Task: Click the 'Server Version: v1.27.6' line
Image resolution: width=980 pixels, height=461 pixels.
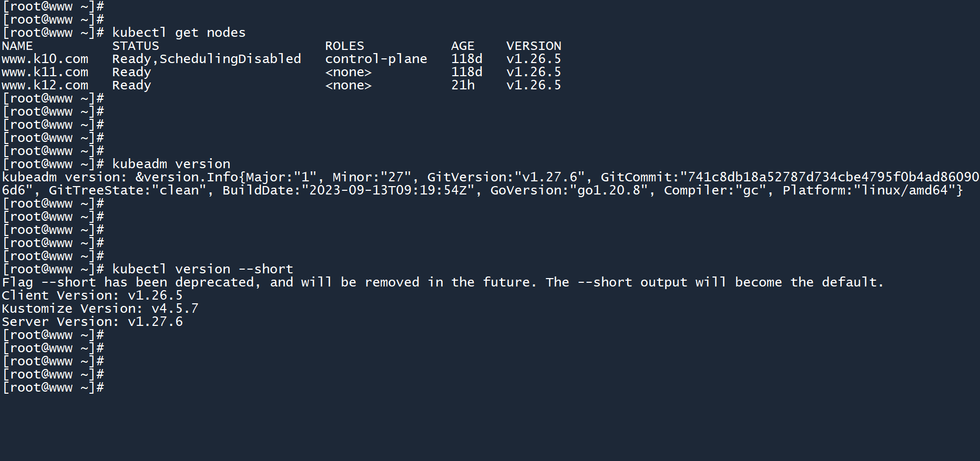Action: click(93, 322)
